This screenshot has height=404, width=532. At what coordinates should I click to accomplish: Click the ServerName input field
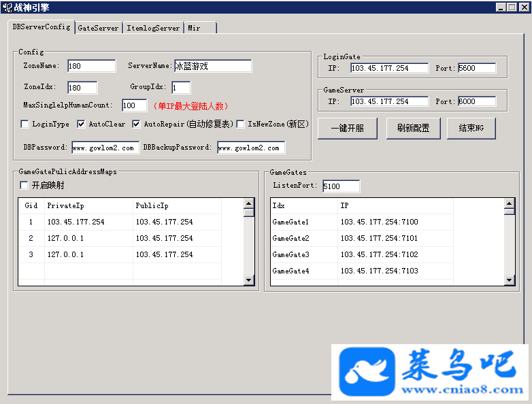212,66
